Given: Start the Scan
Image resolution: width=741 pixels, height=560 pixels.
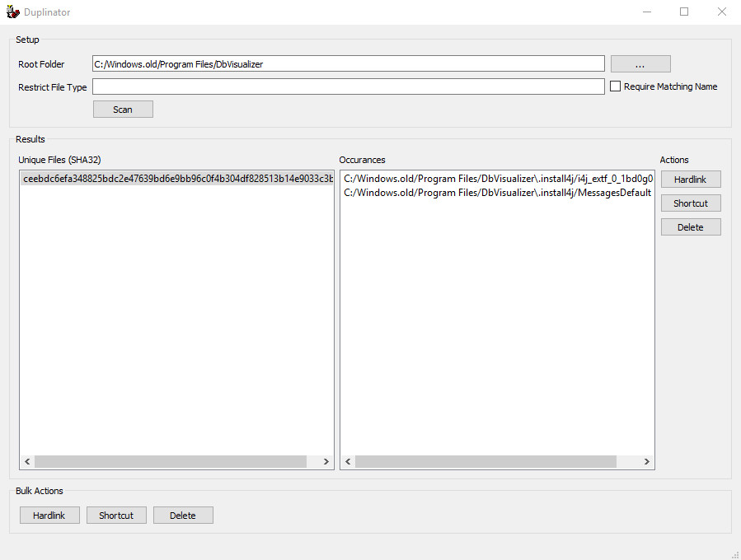Looking at the screenshot, I should pos(123,110).
